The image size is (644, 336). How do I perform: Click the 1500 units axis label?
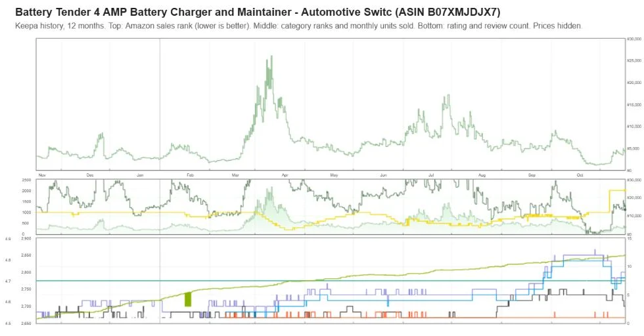pos(27,202)
